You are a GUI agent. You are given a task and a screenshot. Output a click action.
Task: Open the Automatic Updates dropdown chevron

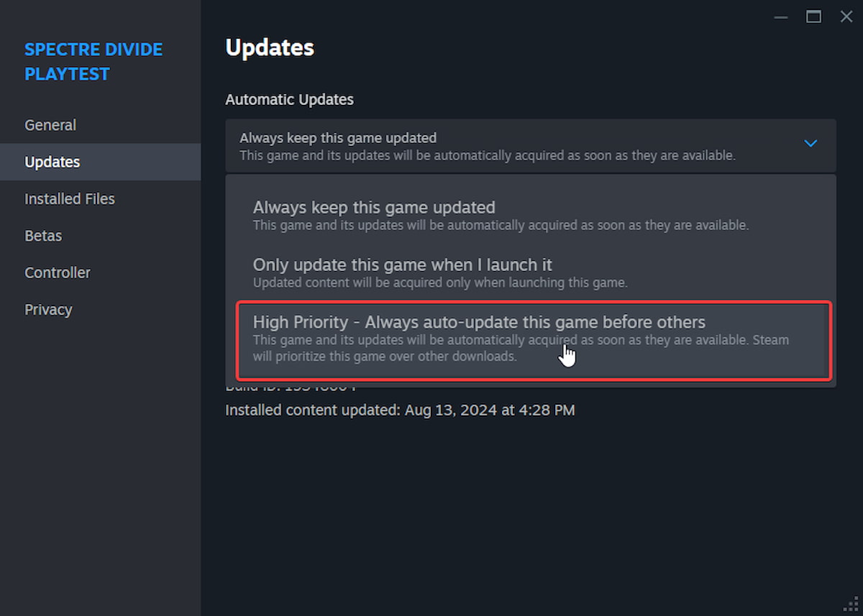(811, 143)
